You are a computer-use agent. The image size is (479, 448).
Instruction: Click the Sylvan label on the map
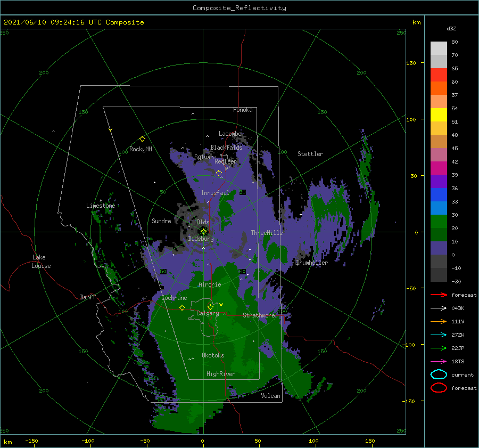(204, 157)
